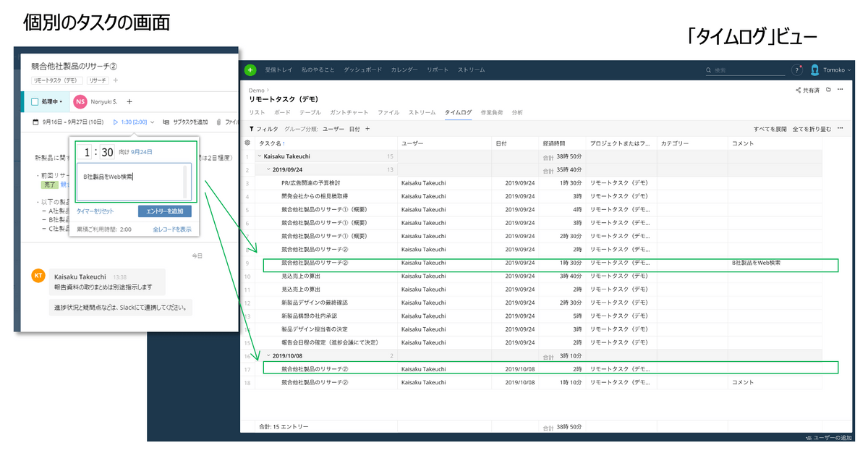Click the 検索 search field
868x456 pixels.
(745, 70)
